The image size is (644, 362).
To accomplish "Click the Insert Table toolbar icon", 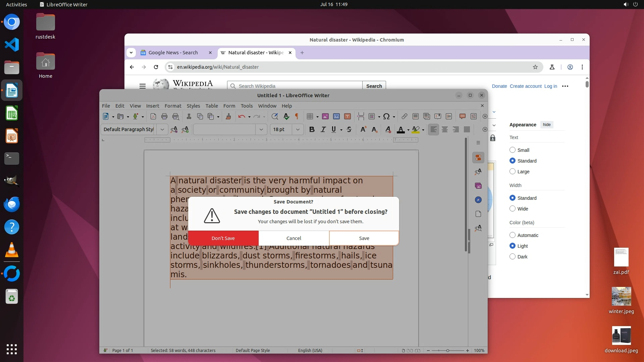I will (310, 116).
